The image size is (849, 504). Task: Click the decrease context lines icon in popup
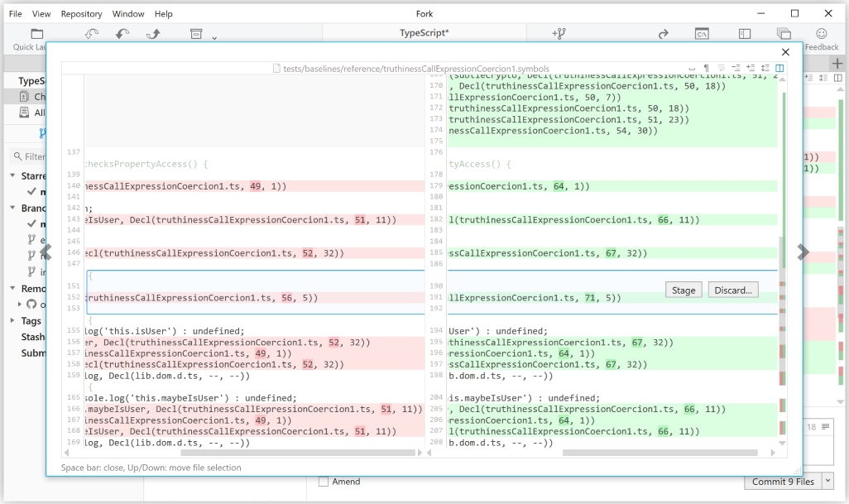[x=735, y=68]
